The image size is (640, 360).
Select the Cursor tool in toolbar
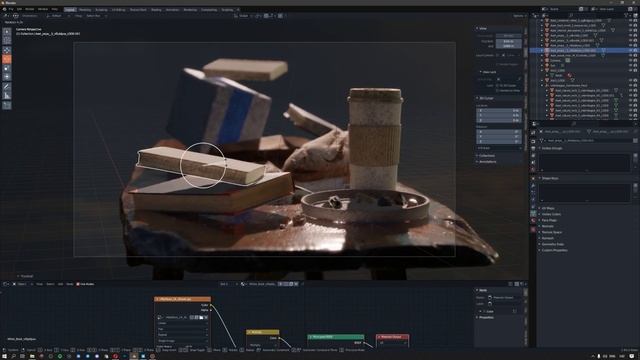[7, 40]
